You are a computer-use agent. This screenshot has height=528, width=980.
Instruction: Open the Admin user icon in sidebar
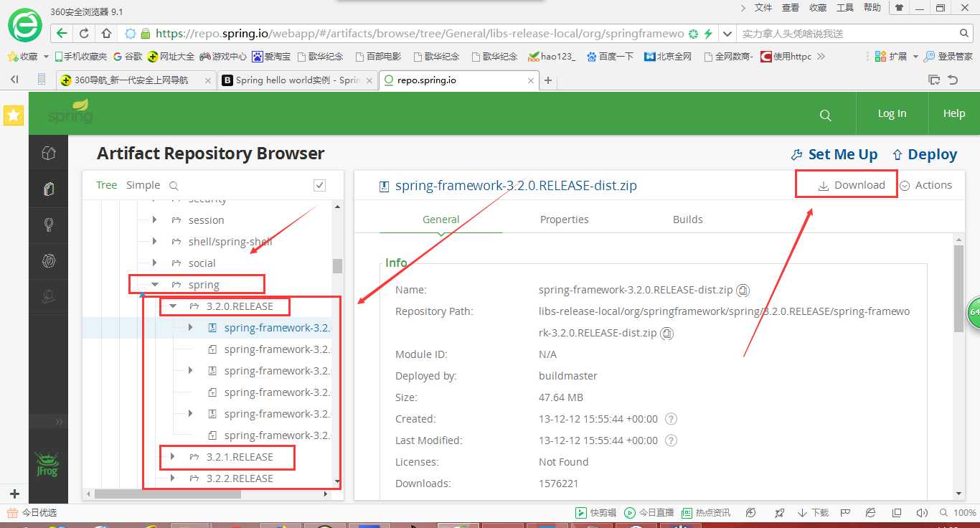click(x=48, y=296)
